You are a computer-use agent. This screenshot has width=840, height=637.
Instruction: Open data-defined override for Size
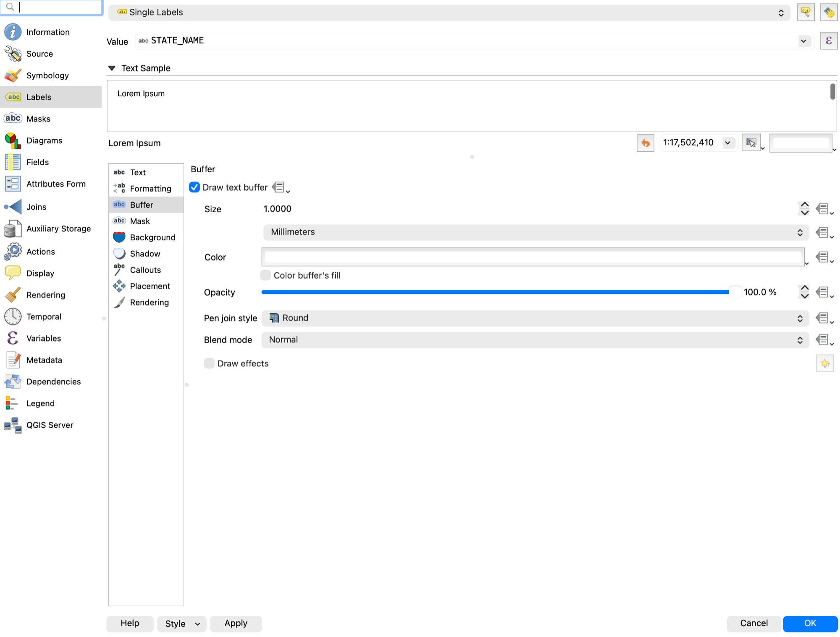[824, 209]
